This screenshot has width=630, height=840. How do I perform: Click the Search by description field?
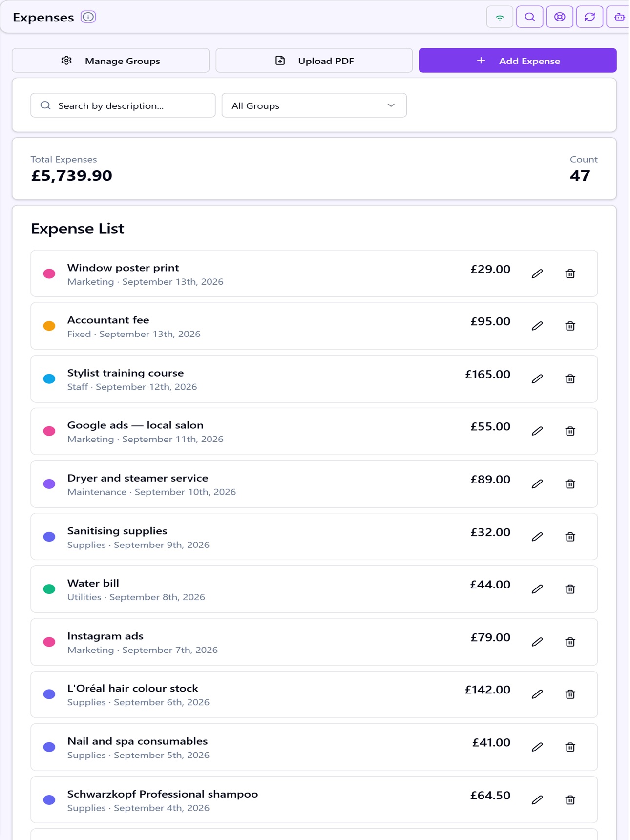pos(123,105)
